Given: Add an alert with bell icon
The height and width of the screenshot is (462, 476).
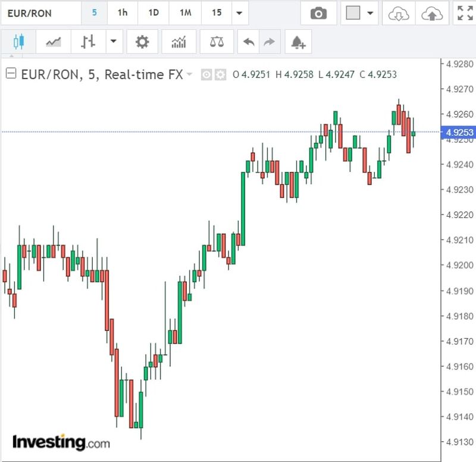Looking at the screenshot, I should click(298, 42).
